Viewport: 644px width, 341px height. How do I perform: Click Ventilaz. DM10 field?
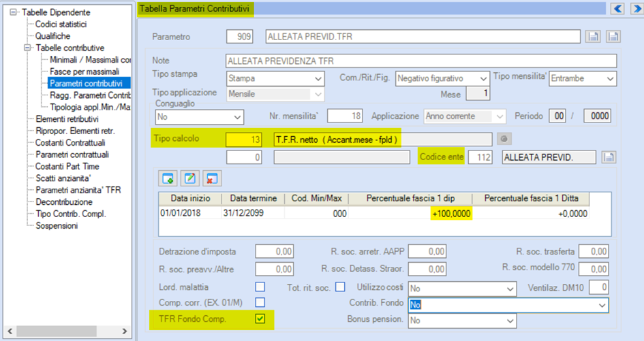(x=599, y=287)
